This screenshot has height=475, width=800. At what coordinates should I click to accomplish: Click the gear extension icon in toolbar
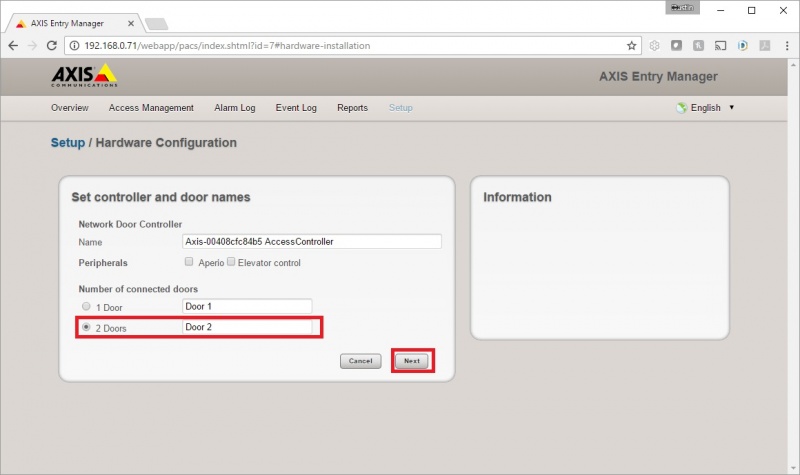(x=654, y=45)
